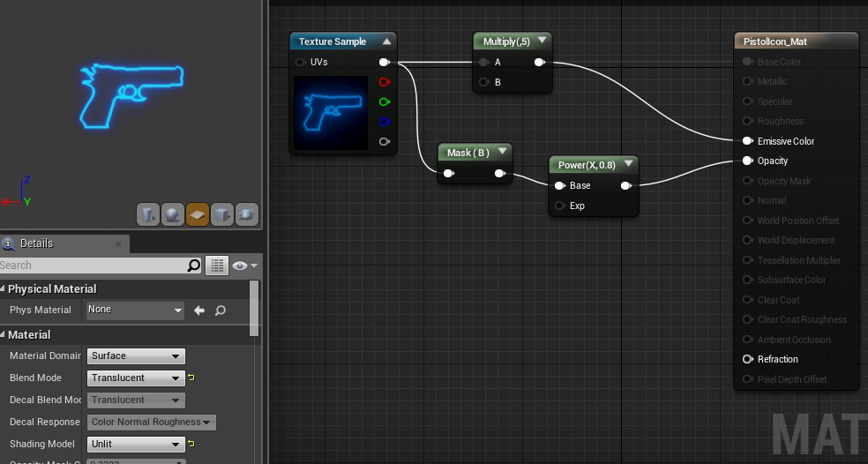
Task: Select the custom mesh preview icon
Action: pos(246,214)
